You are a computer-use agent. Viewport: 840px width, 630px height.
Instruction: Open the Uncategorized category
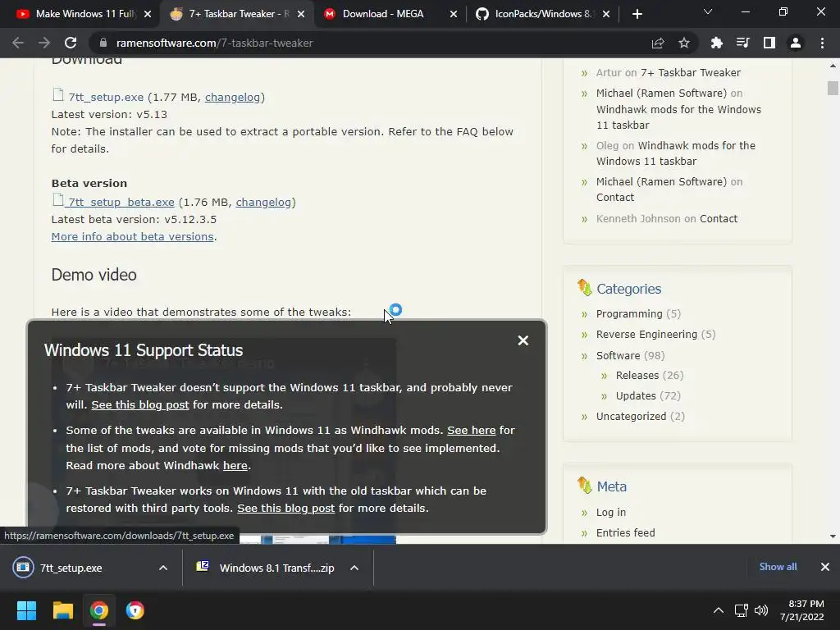point(631,416)
